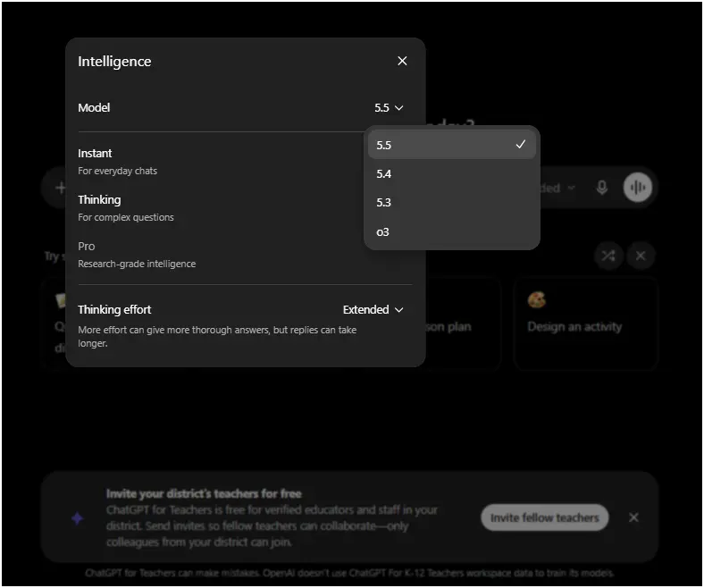Click the checkmark beside model 5.5
Image resolution: width=704 pixels, height=588 pixels.
[x=520, y=144]
